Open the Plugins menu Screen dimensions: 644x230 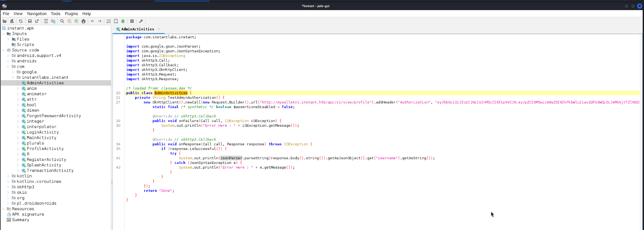[x=71, y=14]
